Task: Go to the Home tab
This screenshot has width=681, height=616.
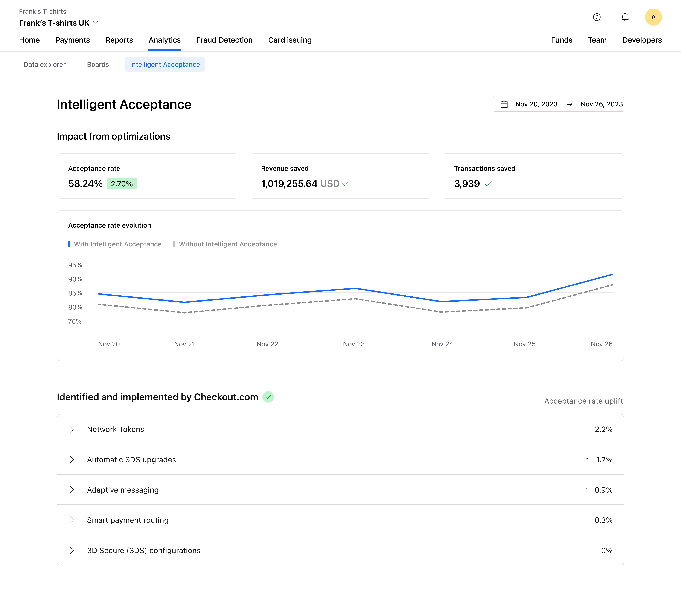Action: tap(29, 40)
